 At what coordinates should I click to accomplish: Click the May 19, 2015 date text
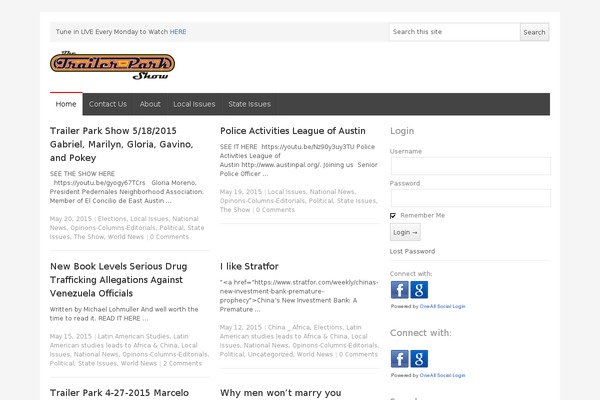[241, 192]
